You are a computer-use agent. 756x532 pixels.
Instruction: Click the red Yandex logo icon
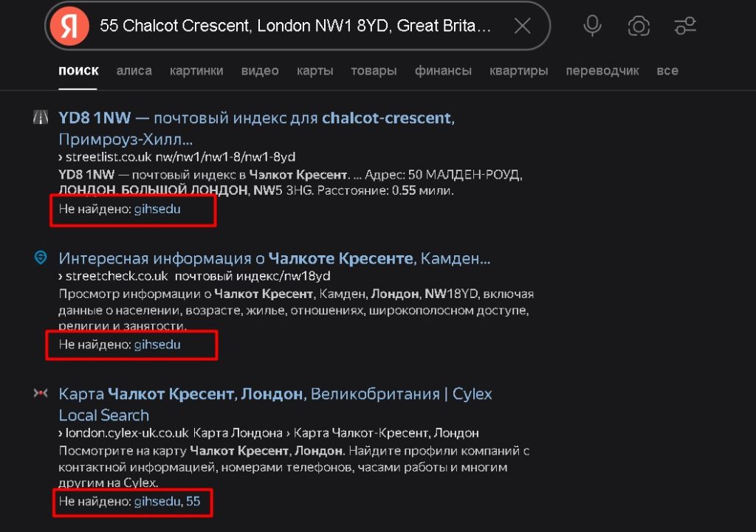pos(69,27)
